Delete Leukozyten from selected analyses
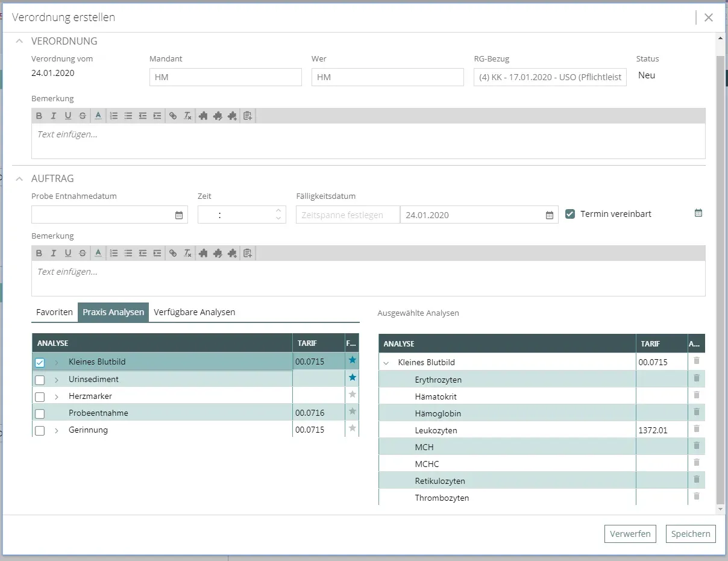This screenshot has width=728, height=561. pos(697,428)
